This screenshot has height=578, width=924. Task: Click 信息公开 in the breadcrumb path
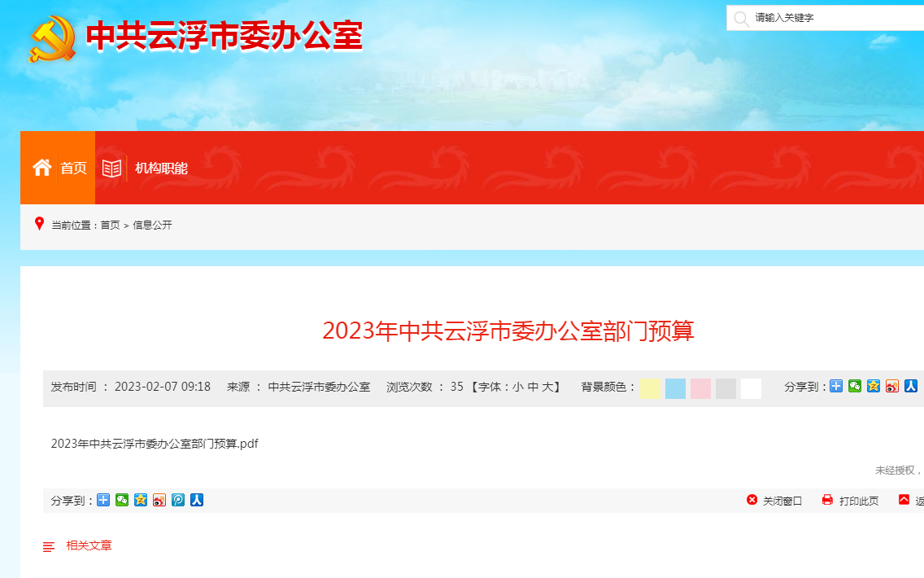[153, 226]
